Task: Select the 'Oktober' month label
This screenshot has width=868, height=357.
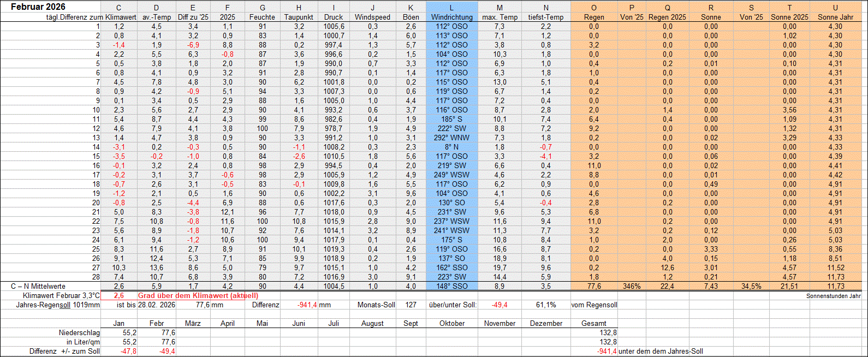Action: click(451, 323)
